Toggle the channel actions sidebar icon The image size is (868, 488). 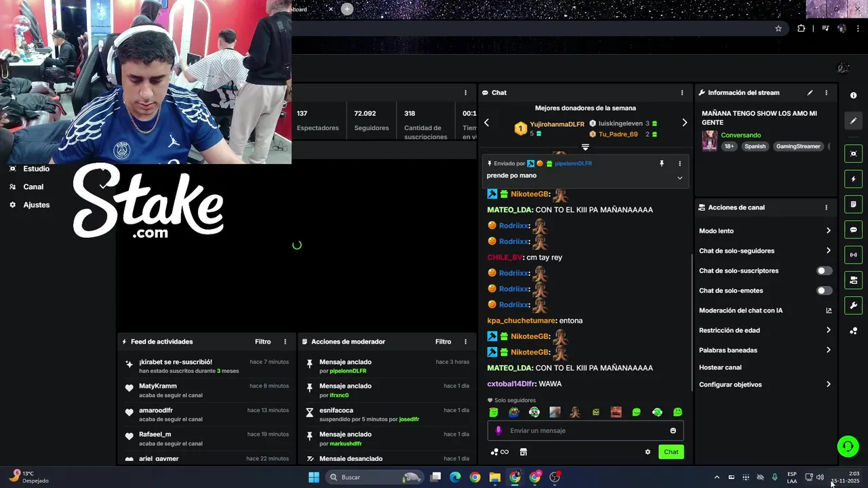853,280
